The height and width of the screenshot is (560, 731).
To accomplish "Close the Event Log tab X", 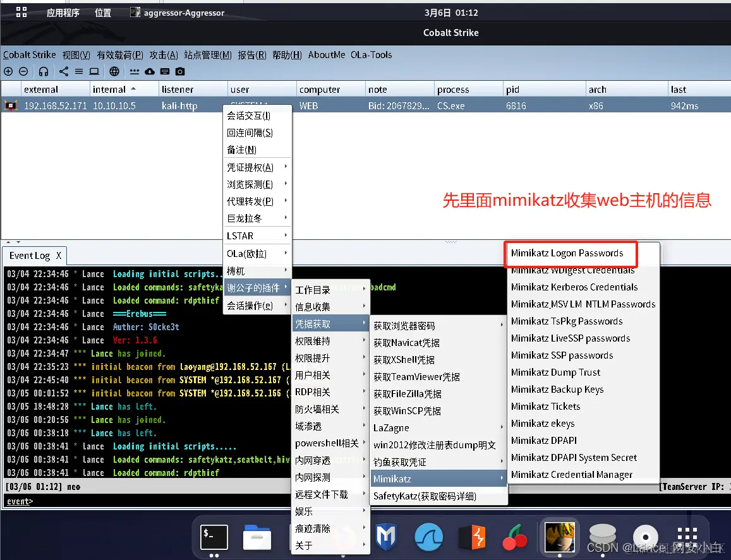I will [x=59, y=255].
